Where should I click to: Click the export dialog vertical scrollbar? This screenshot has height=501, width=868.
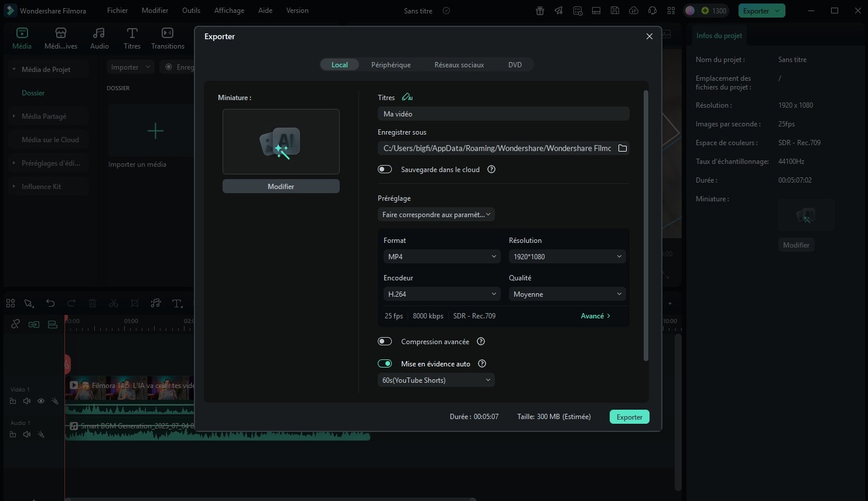click(646, 225)
